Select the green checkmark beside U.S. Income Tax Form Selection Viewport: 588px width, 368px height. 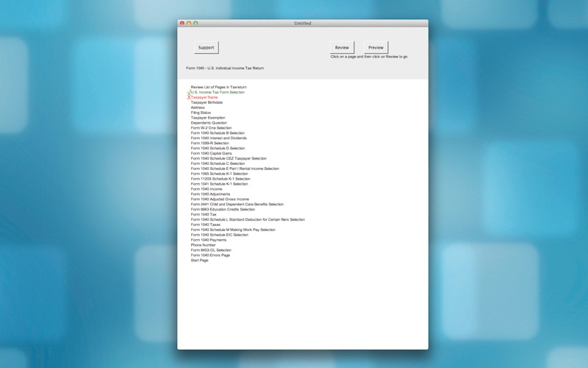tap(189, 92)
